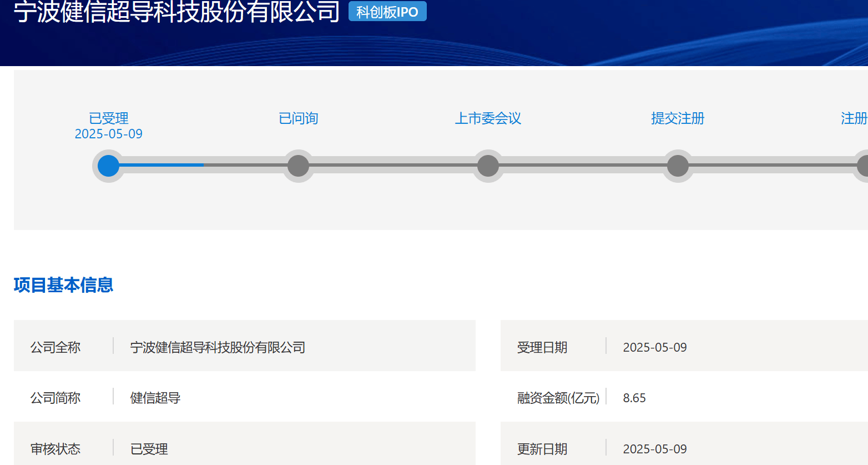Click the 融资金额(亿元) field label
This screenshot has height=465, width=868.
pyautogui.click(x=558, y=398)
